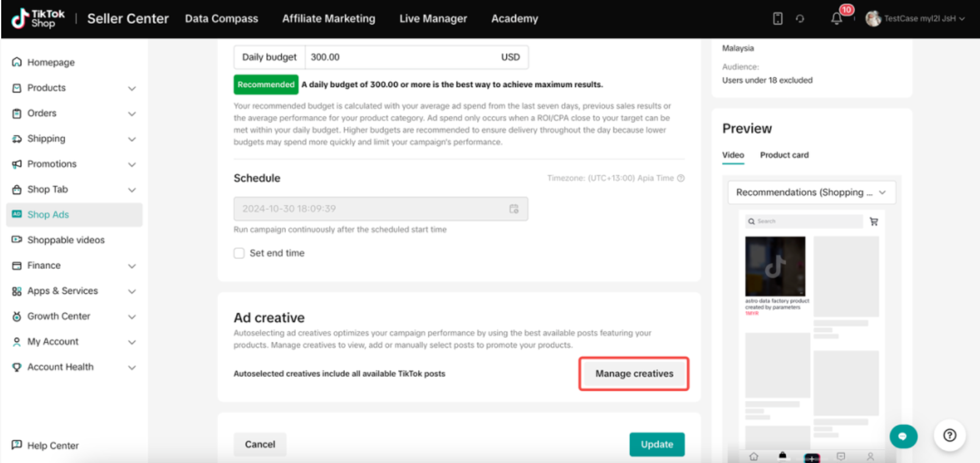
Task: Click the refresh icon in top bar
Action: coord(800,19)
